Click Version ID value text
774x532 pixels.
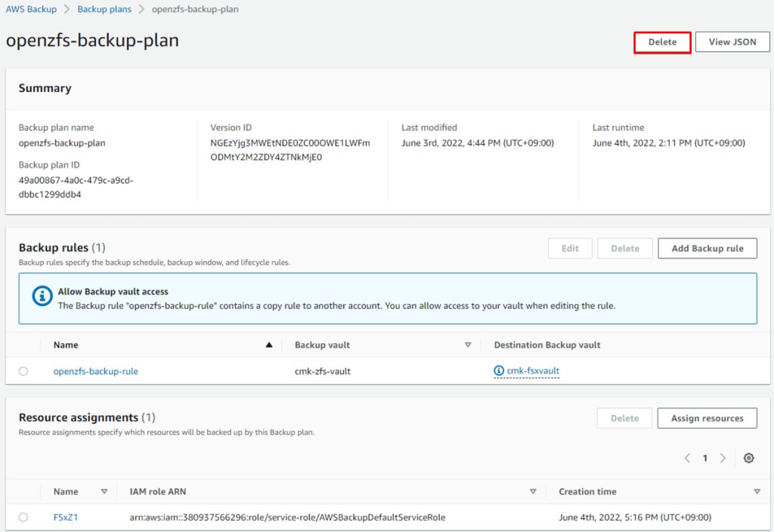[290, 150]
